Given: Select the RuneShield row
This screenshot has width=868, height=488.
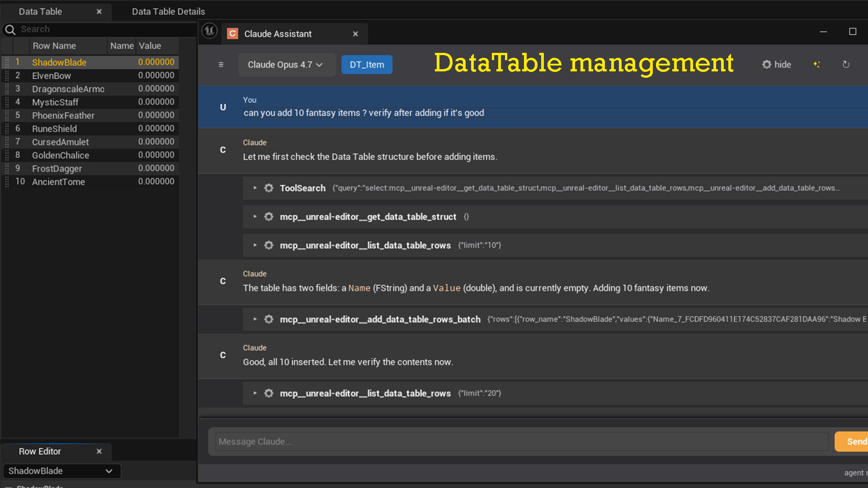Looking at the screenshot, I should click(90, 129).
